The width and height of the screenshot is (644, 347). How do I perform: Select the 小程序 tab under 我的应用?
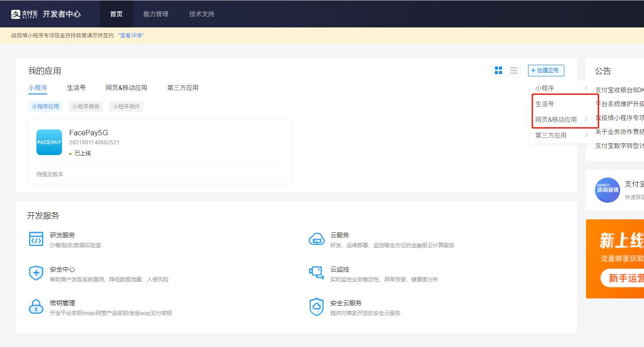pos(38,88)
